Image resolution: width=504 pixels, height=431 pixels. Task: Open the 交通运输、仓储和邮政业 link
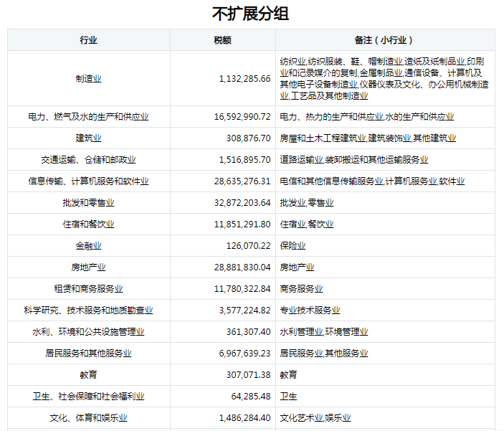pos(88,160)
